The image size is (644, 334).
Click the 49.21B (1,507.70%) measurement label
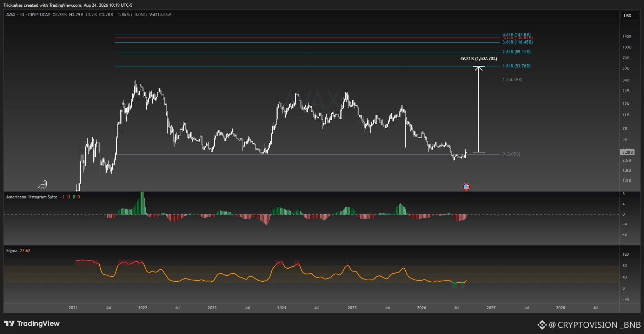tap(478, 59)
